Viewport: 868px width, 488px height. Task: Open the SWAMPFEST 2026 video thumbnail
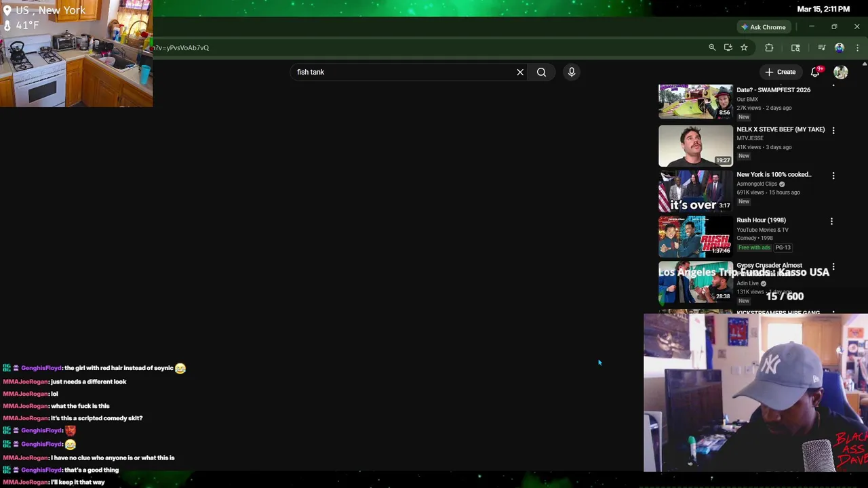(x=696, y=101)
